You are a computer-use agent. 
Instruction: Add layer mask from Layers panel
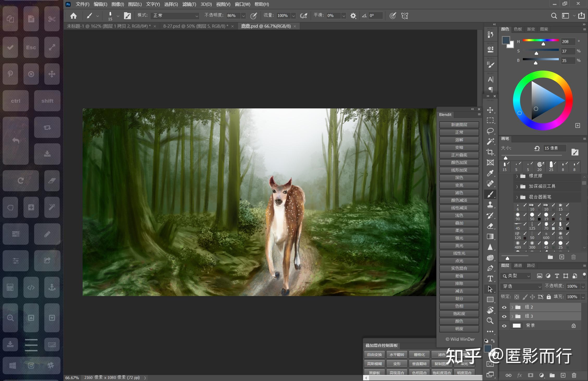tap(530, 375)
